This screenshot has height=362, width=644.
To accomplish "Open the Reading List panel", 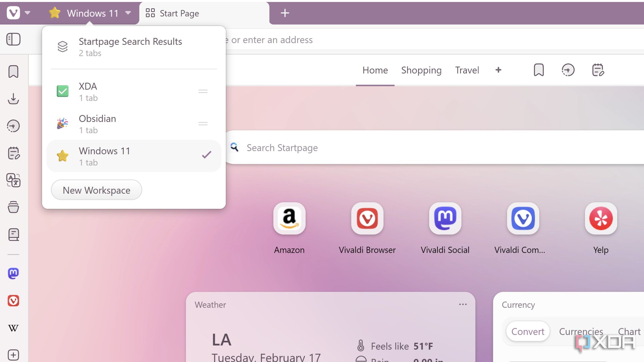I will [x=13, y=234].
